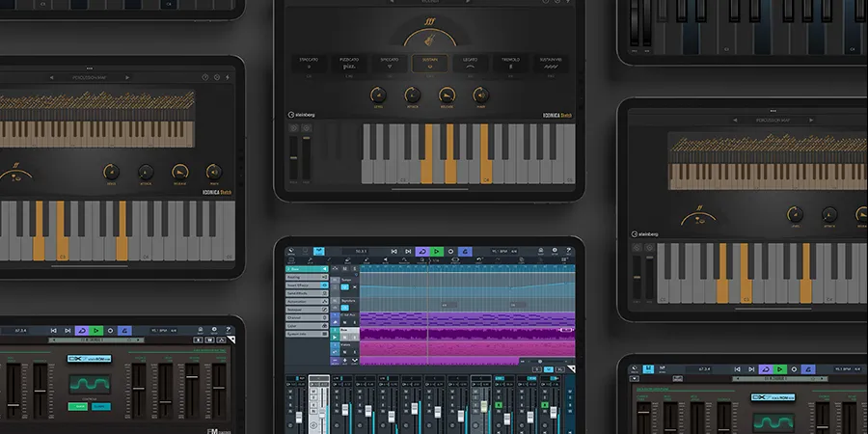This screenshot has width=868, height=434.
Task: Click Record on the left-hand FM synth tablet
Action: coord(110,331)
